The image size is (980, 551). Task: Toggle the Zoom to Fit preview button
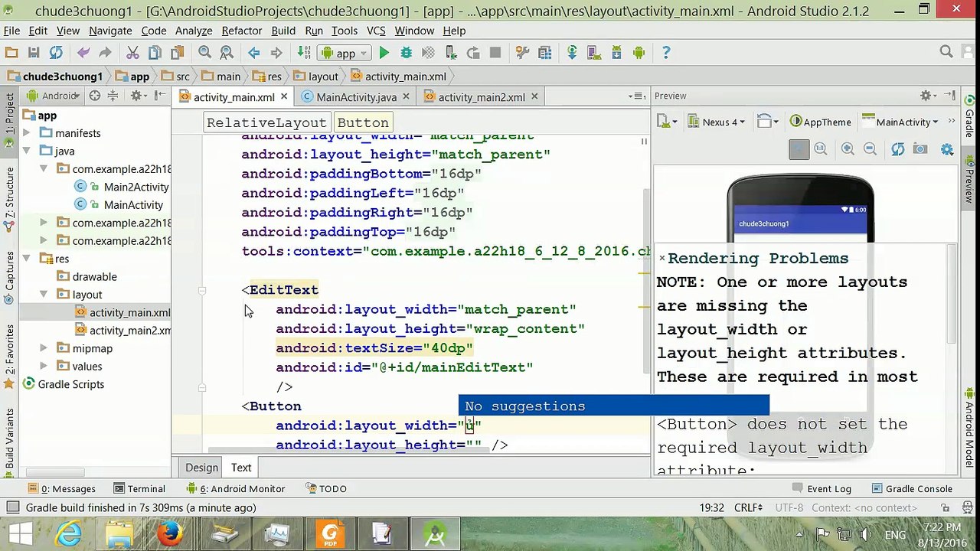pos(799,149)
